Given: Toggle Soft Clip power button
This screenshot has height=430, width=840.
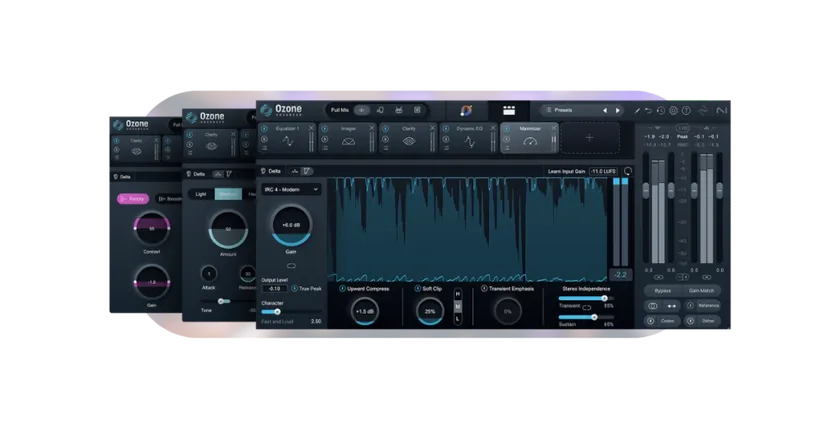Looking at the screenshot, I should (417, 289).
